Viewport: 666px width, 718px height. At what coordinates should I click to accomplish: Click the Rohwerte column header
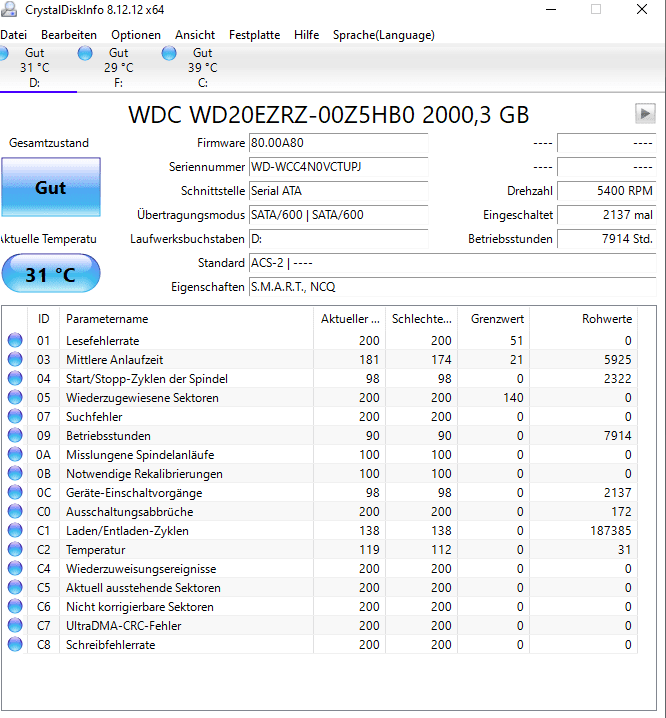point(584,319)
